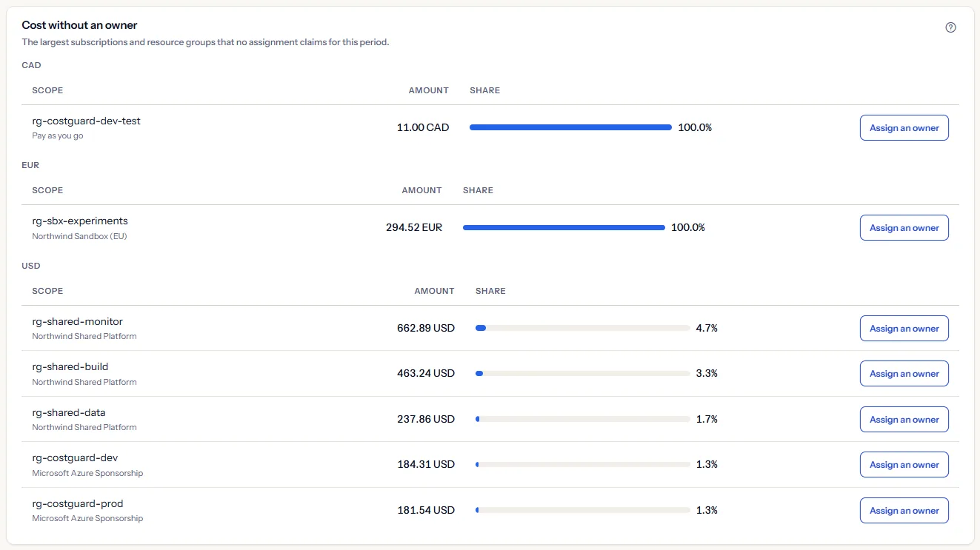Viewport: 980px width, 550px height.
Task: Click the CAD currency section label
Action: (x=31, y=65)
